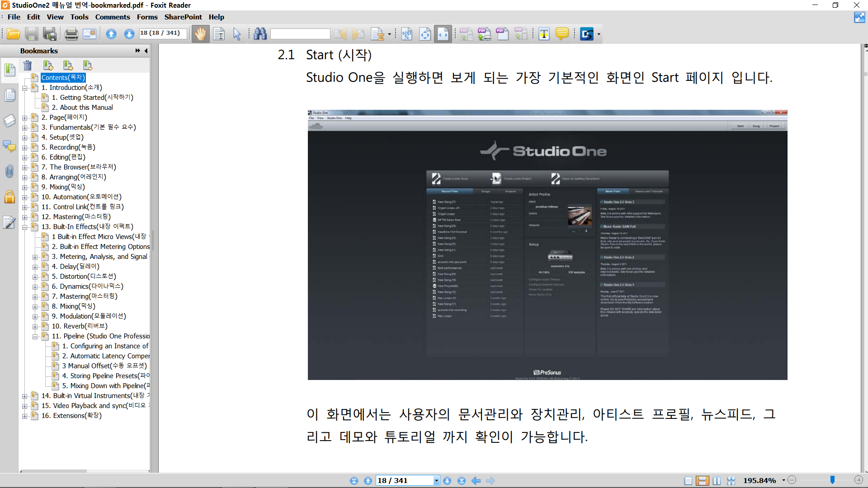Click the zoom out minus button
This screenshot has height=488, width=868.
(x=792, y=480)
